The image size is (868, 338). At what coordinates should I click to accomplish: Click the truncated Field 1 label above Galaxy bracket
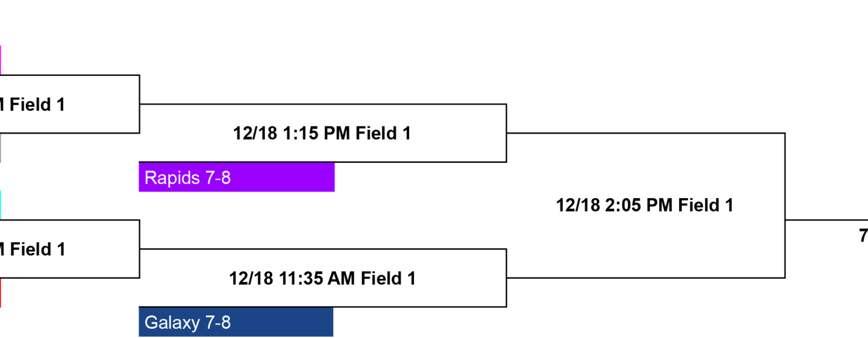pos(33,250)
